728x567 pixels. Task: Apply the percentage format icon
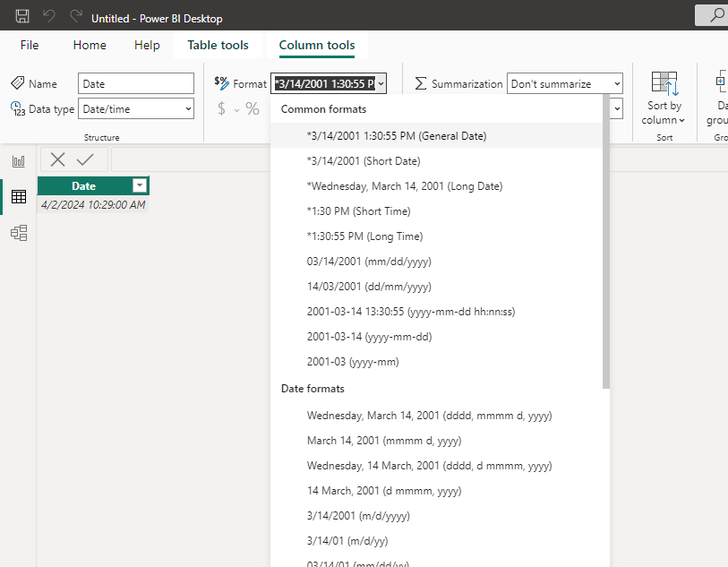[253, 109]
